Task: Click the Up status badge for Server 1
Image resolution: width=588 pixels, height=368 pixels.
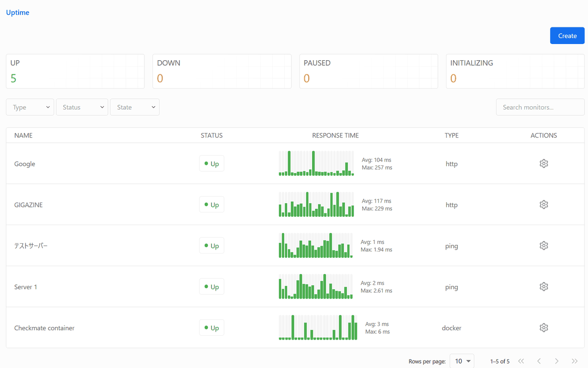Action: pos(212,287)
